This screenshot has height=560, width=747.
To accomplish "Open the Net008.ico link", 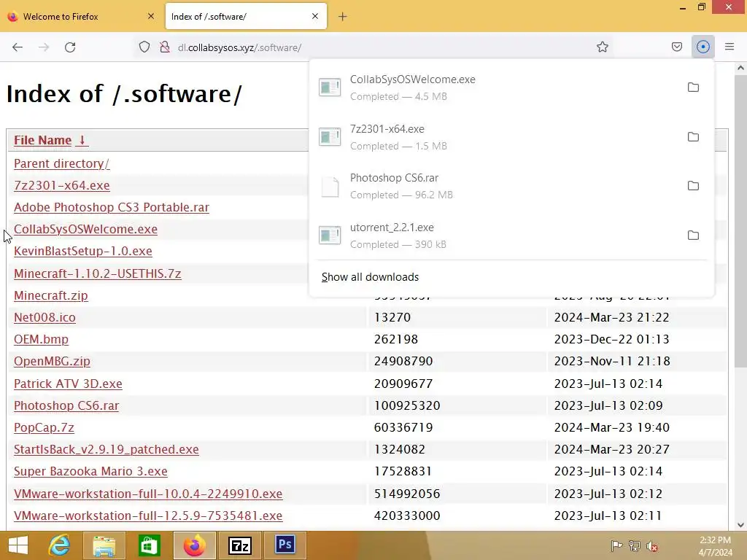I will click(x=44, y=318).
